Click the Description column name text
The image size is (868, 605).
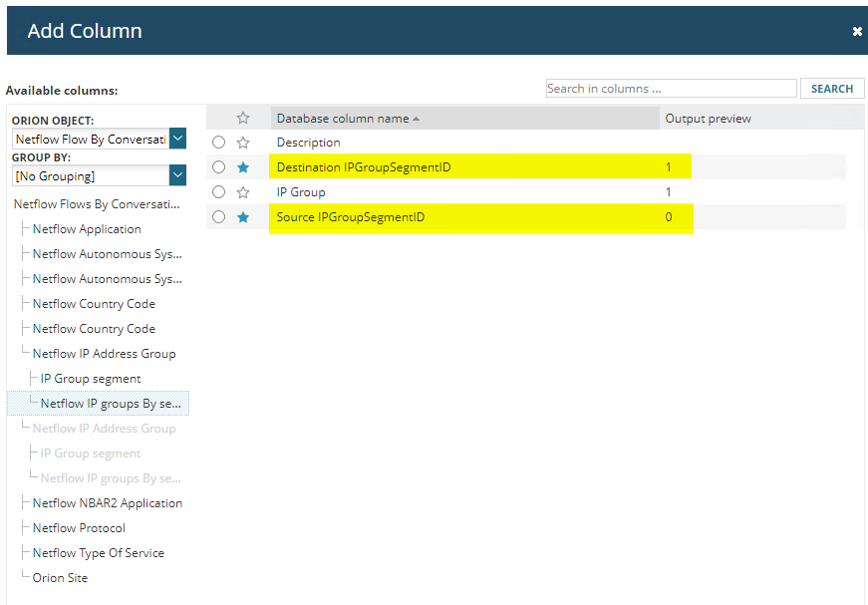tap(308, 143)
